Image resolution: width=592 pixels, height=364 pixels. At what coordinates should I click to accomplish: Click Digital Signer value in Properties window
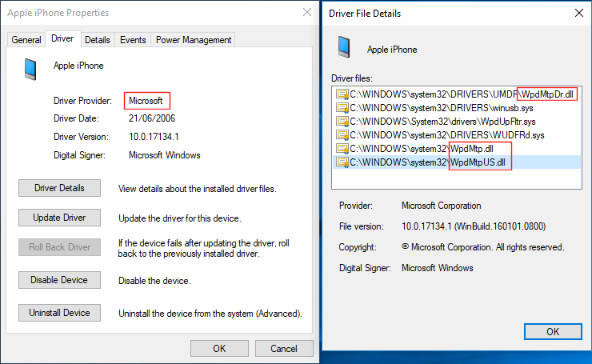pos(165,155)
